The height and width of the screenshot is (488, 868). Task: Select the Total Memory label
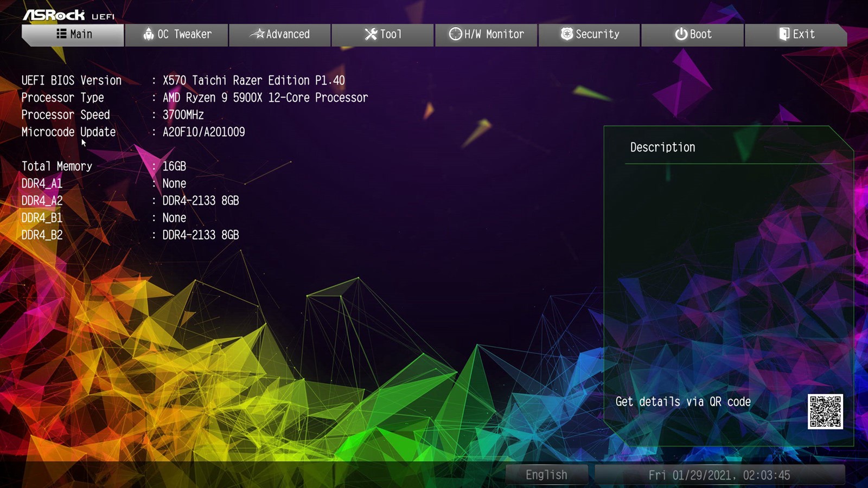click(x=57, y=166)
